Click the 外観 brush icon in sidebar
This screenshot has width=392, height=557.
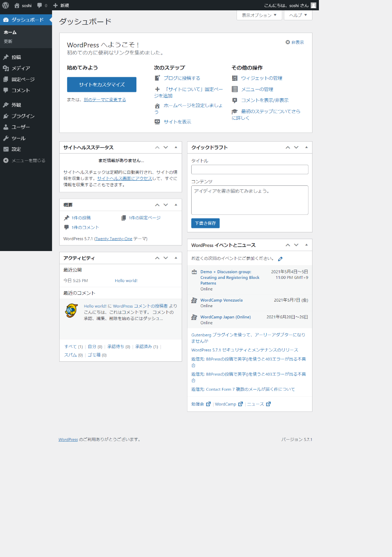[6, 105]
